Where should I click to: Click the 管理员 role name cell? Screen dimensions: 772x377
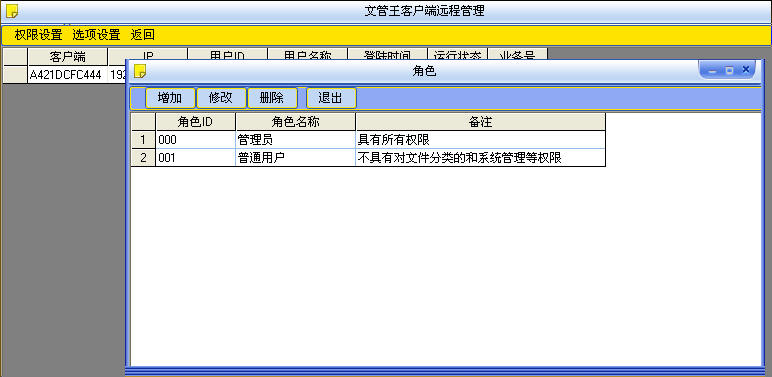(x=295, y=140)
